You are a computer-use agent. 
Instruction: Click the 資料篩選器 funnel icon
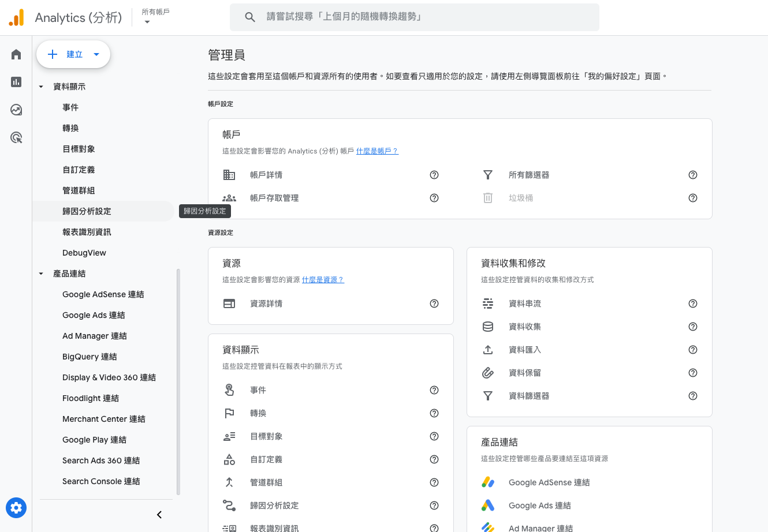pyautogui.click(x=488, y=396)
